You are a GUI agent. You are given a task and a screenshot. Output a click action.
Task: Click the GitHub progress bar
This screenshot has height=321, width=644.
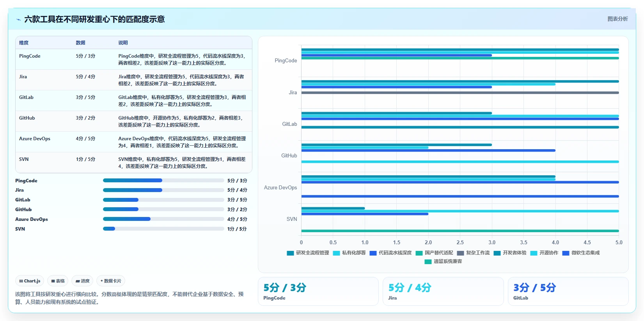pos(163,209)
